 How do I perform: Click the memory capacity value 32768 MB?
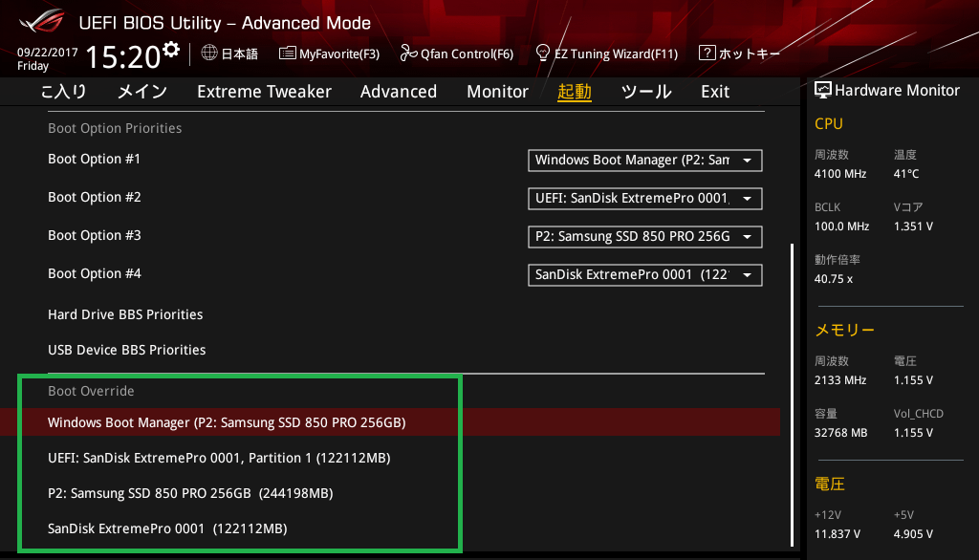(841, 433)
